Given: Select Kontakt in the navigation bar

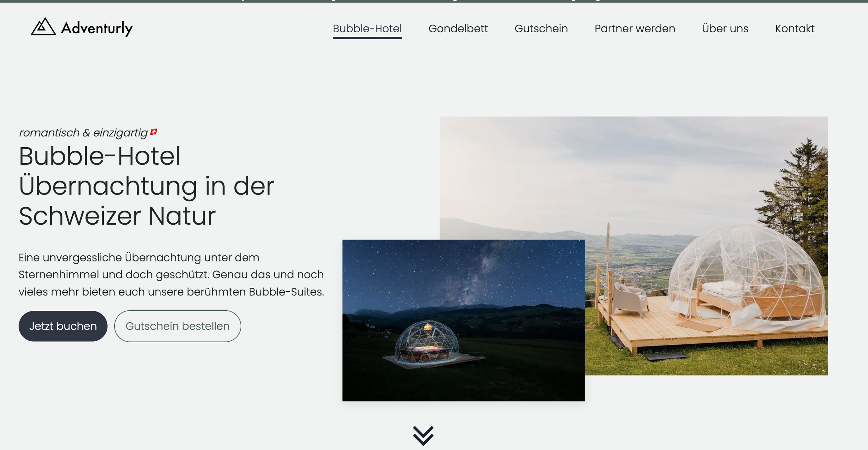Looking at the screenshot, I should 794,28.
